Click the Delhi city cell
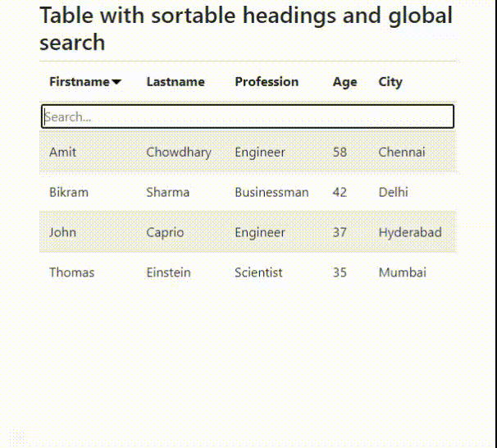 393,192
